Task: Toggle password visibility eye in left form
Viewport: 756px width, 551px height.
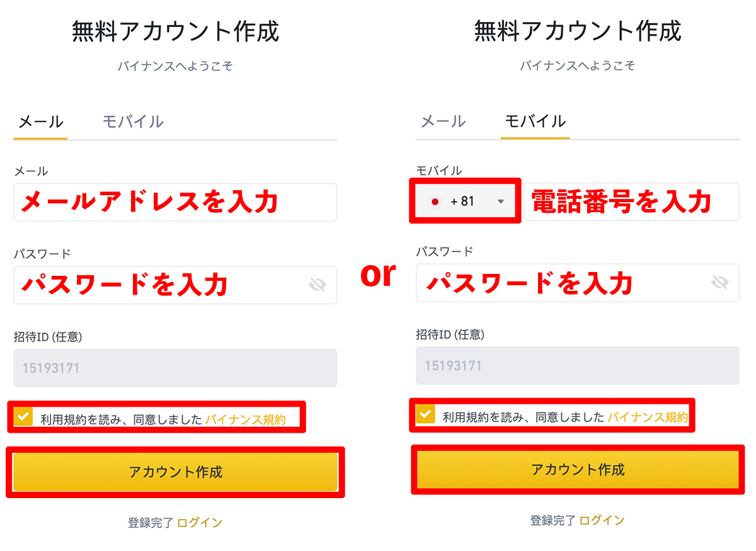Action: tap(318, 285)
